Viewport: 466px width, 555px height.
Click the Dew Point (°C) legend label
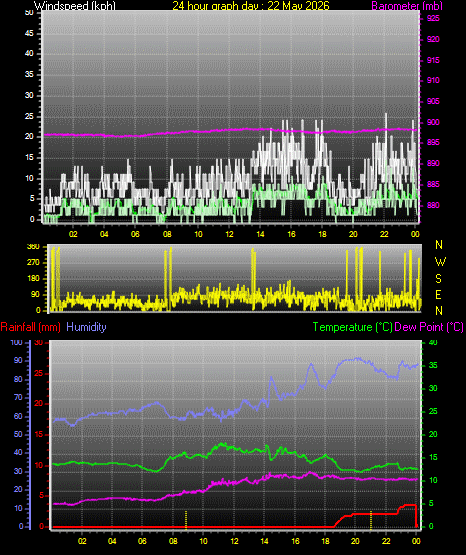[429, 327]
